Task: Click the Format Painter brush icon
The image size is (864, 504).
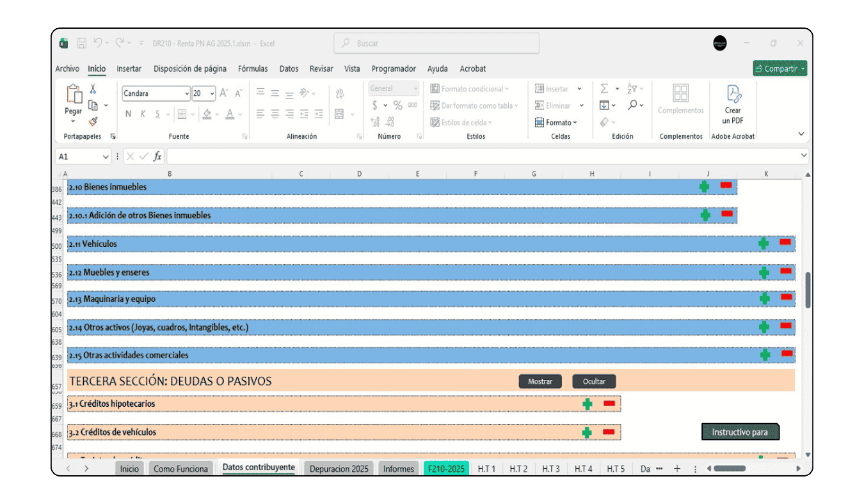Action: point(93,122)
